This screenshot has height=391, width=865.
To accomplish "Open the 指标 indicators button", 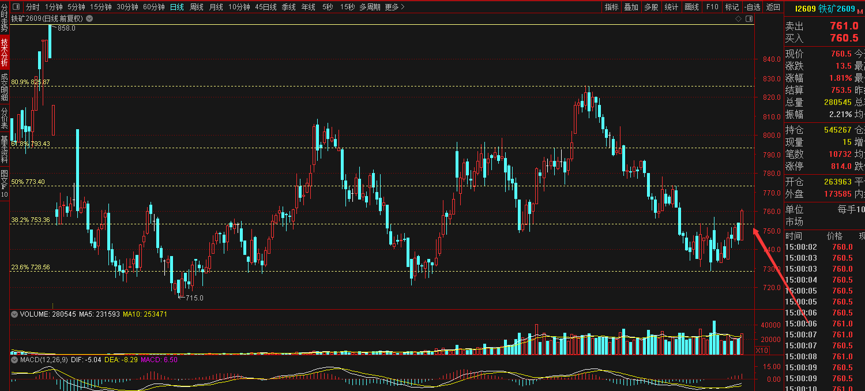I will point(611,7).
